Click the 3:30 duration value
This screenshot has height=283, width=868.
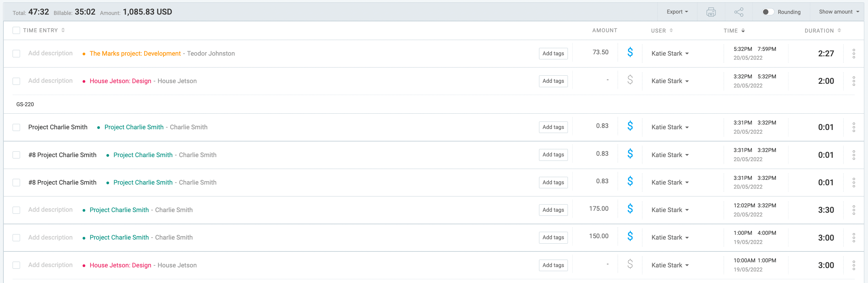826,210
